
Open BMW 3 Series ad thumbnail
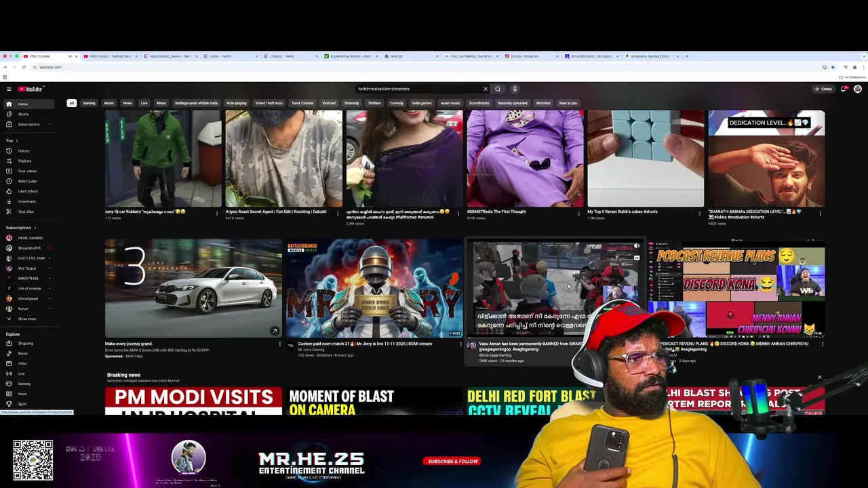[193, 287]
